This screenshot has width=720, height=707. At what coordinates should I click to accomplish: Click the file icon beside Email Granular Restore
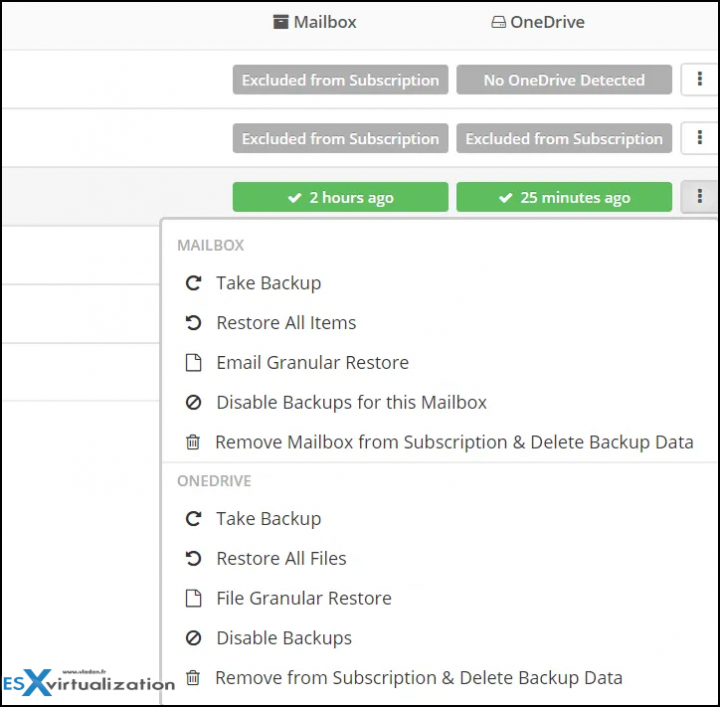click(x=193, y=363)
